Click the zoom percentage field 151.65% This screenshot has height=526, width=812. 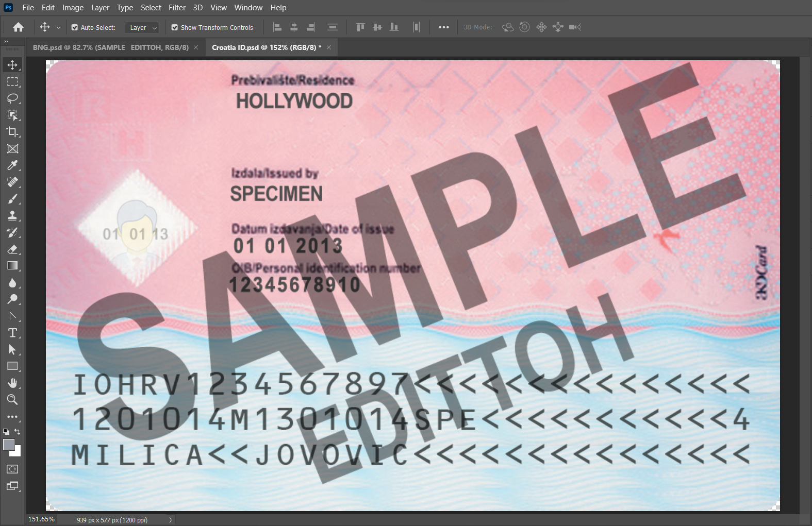[x=41, y=519]
